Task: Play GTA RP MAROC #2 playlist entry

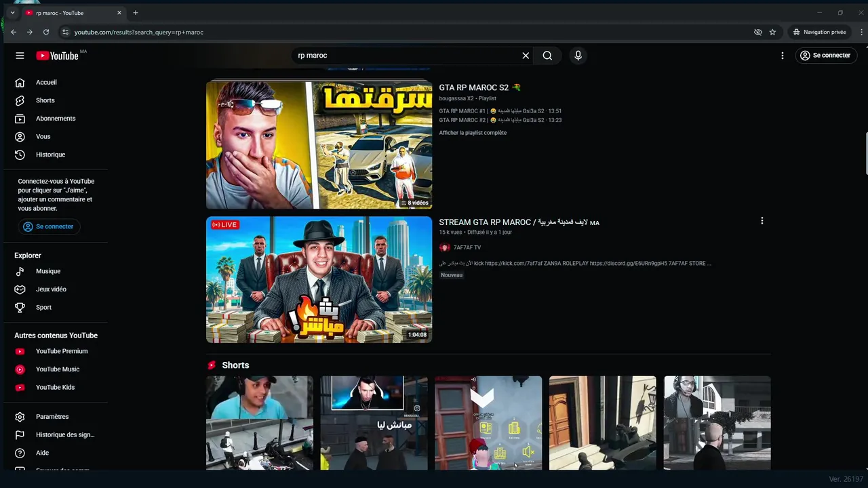Action: pos(500,120)
